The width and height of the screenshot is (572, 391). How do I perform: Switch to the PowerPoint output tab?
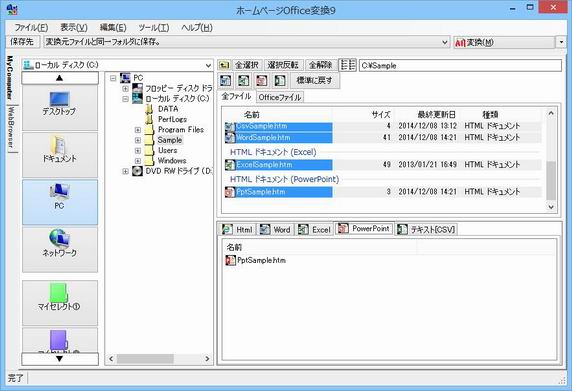point(364,229)
